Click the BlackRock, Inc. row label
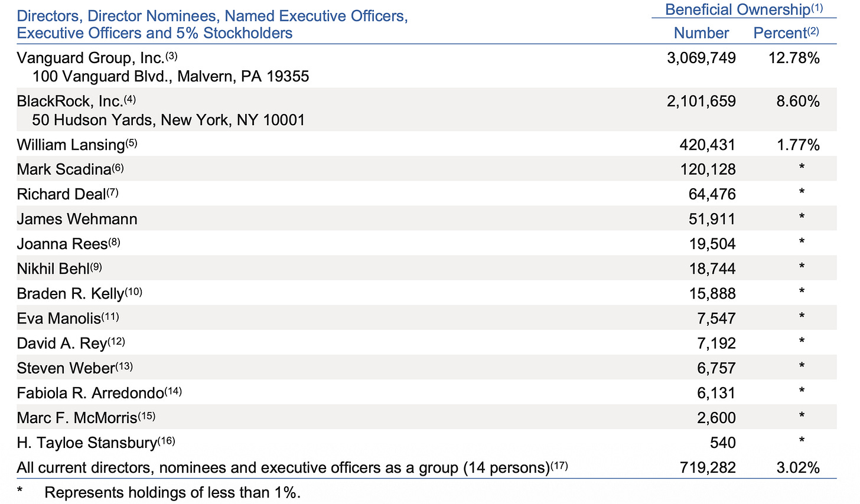This screenshot has height=504, width=860. coord(70,102)
